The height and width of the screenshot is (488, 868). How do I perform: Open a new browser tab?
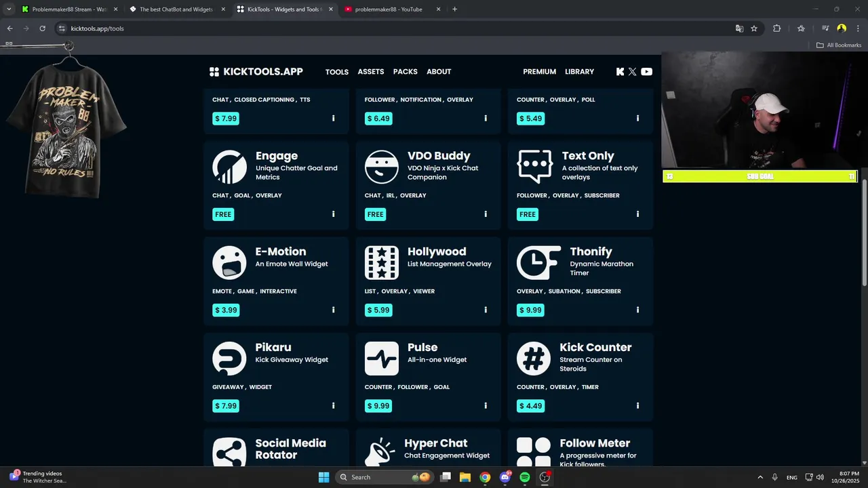point(454,9)
